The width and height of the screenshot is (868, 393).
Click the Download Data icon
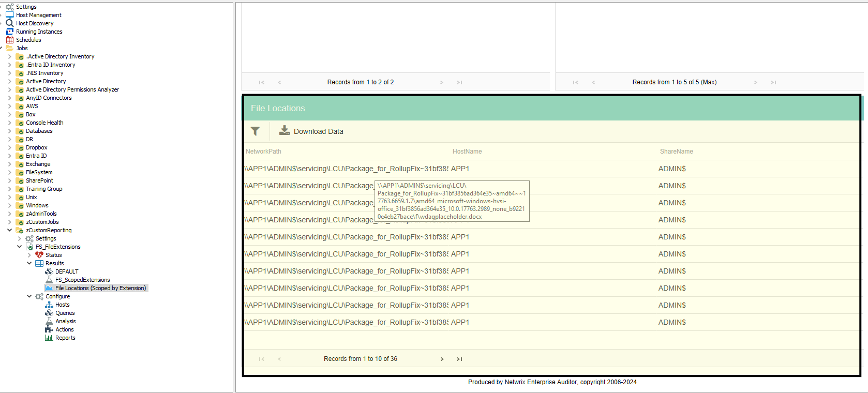(285, 131)
